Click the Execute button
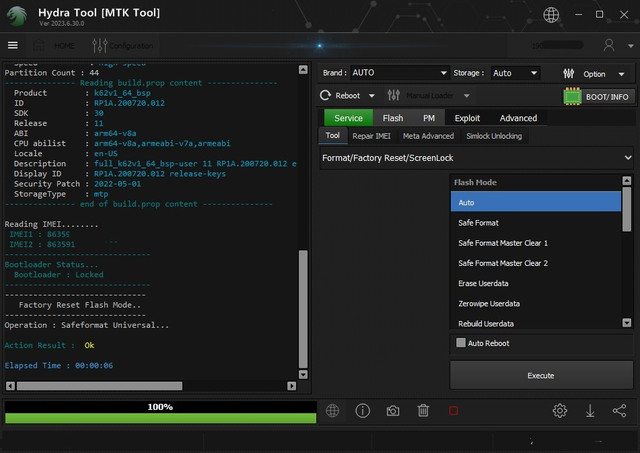 [541, 375]
